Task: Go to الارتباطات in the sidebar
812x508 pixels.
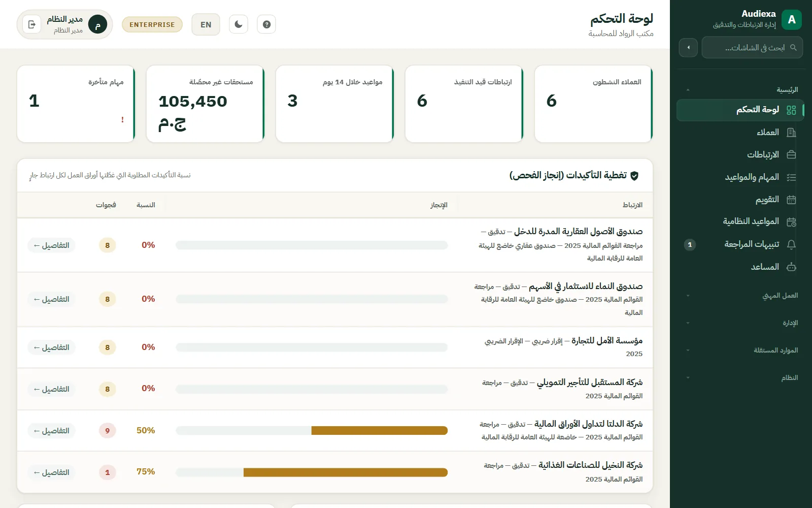Action: (740, 154)
